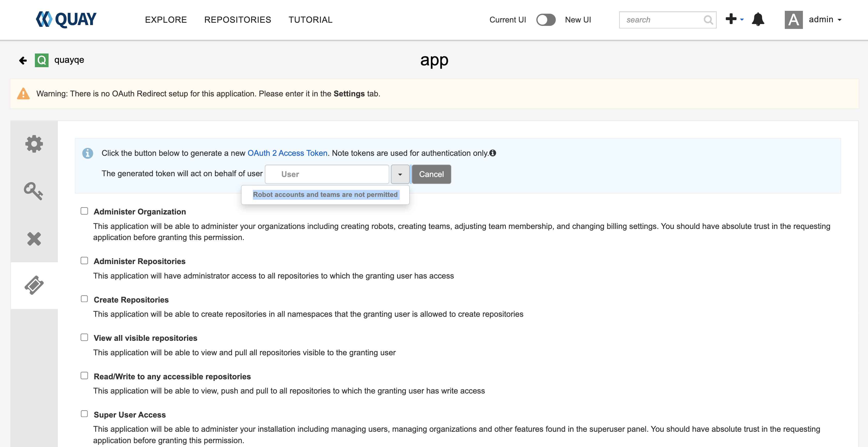Open the Tutorial nav item

tap(310, 20)
